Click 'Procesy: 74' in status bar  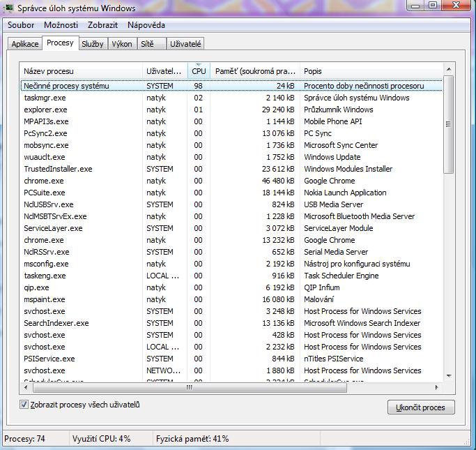(24, 439)
